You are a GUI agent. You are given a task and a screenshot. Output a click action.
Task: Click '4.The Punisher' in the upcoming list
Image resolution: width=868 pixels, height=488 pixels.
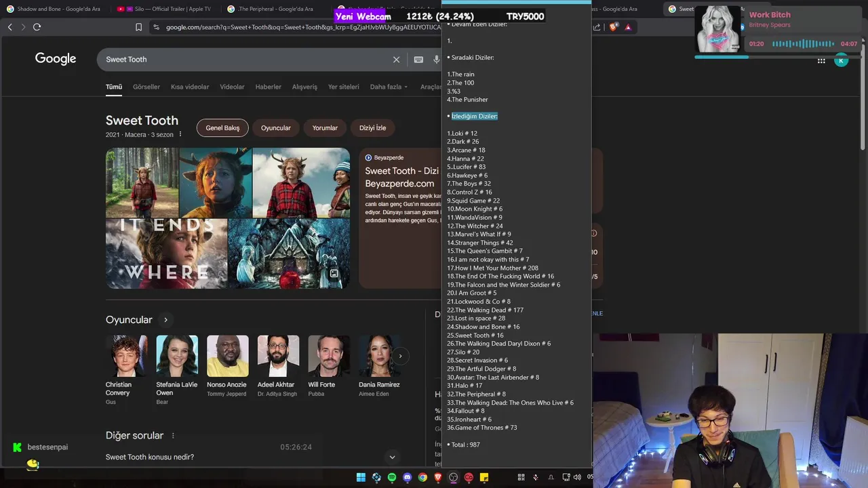pyautogui.click(x=467, y=100)
